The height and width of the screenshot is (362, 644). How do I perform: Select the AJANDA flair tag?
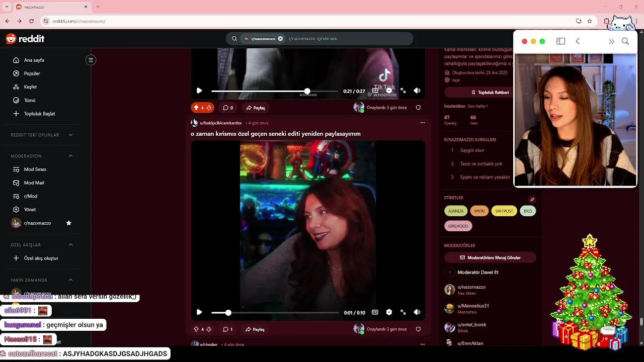coord(456,211)
